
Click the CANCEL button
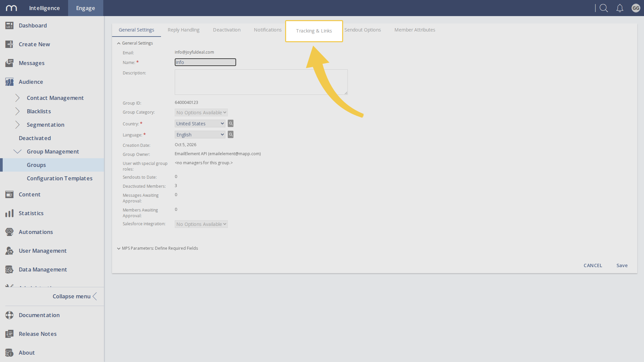[x=593, y=265]
